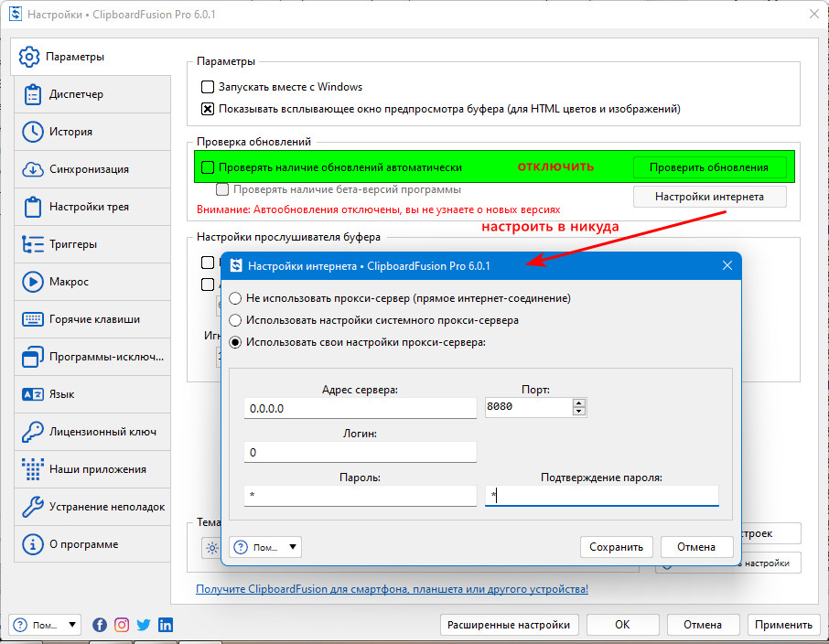Image resolution: width=829 pixels, height=644 pixels.
Task: Click the Макрос play icon
Action: (x=33, y=282)
